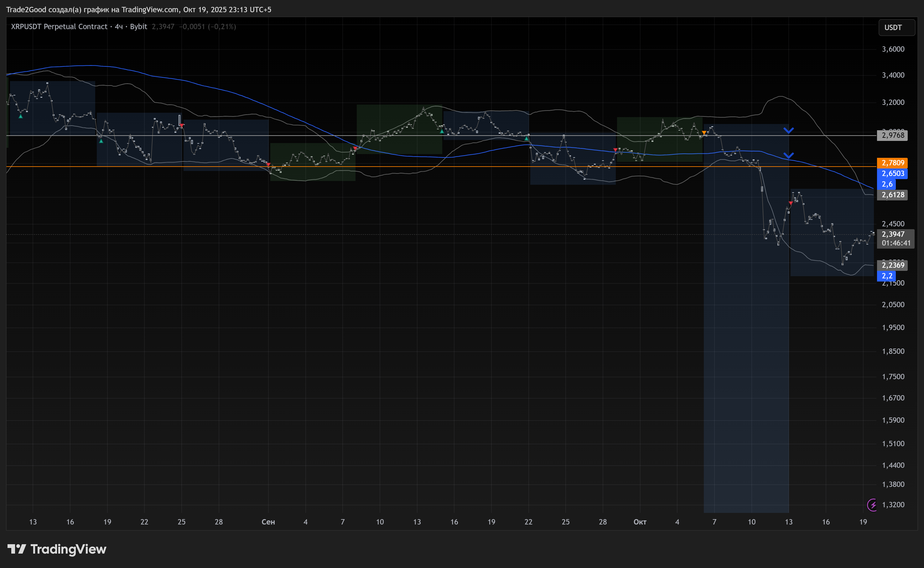Click the green triangle near September 22
This screenshot has width=924, height=568.
527,139
